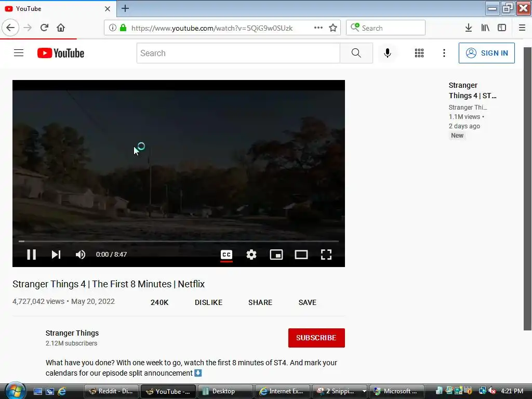Click the 2.12M subscribers text
Image resolution: width=532 pixels, height=399 pixels.
pos(71,343)
